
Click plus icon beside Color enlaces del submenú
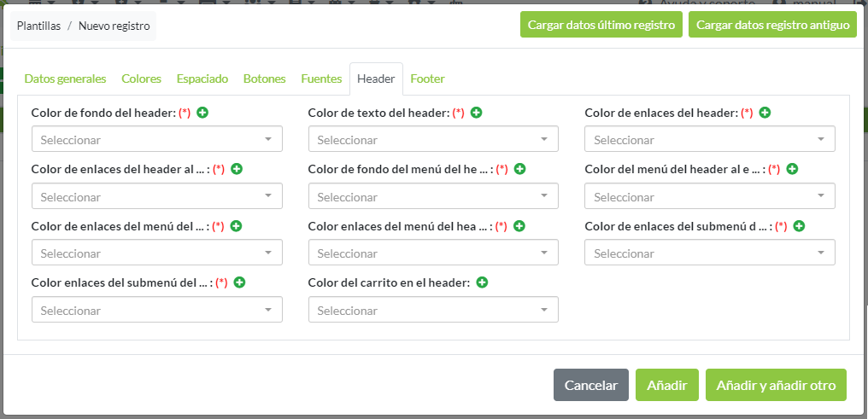239,282
